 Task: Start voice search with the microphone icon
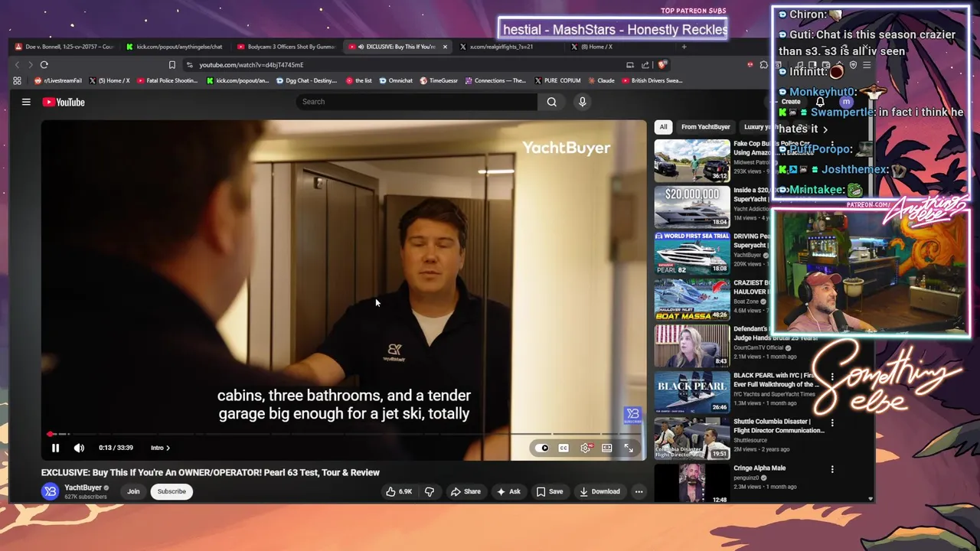click(582, 102)
